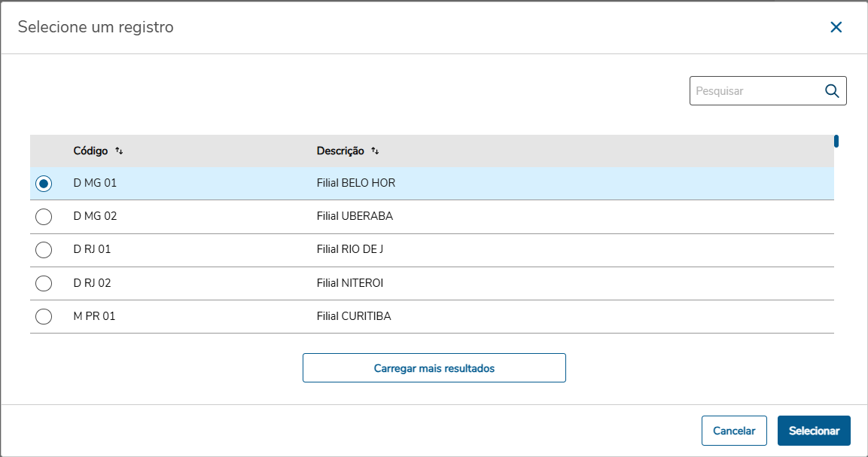Screen dimensions: 868x457
Task: Sort records by Descrição column arrows
Action: point(375,151)
